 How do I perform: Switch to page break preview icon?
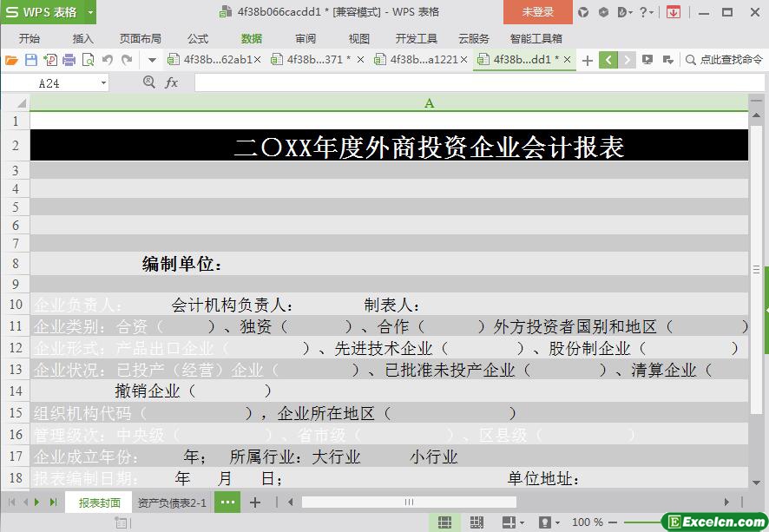pos(477,522)
